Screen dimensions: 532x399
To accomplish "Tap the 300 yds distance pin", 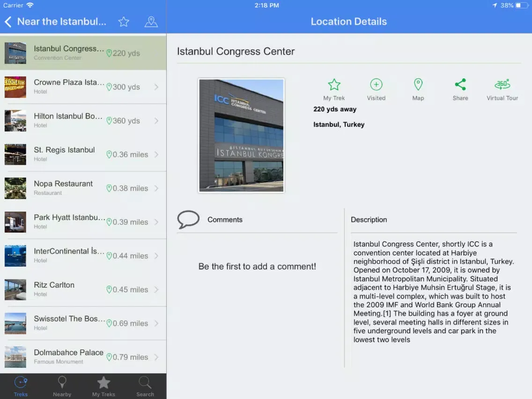I will (x=109, y=87).
